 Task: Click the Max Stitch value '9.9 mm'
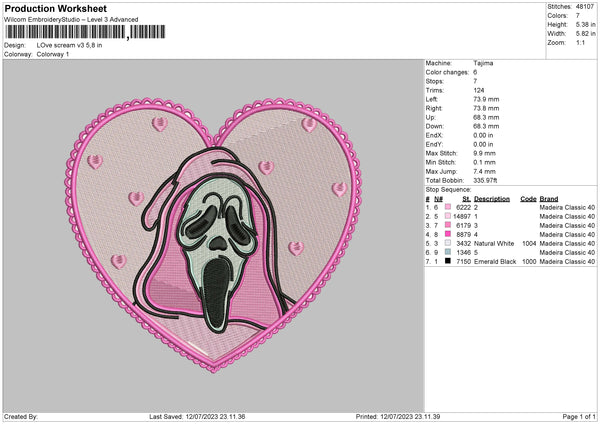pos(484,153)
